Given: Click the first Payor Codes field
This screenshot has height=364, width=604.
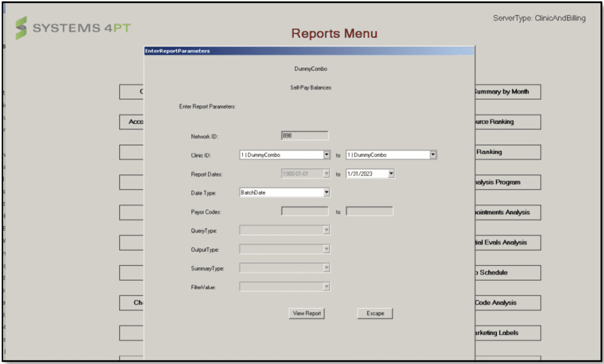Looking at the screenshot, I should coord(305,211).
